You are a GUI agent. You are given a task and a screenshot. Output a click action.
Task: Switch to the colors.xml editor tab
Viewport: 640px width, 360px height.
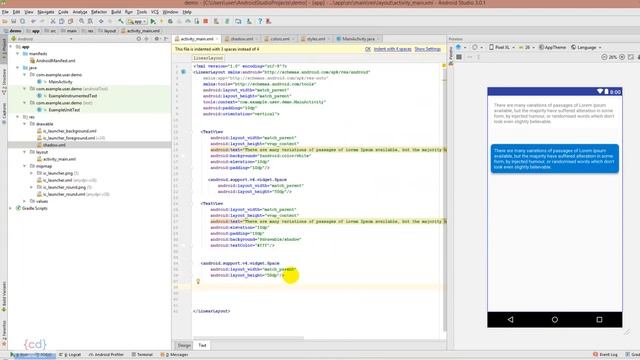pyautogui.click(x=279, y=39)
